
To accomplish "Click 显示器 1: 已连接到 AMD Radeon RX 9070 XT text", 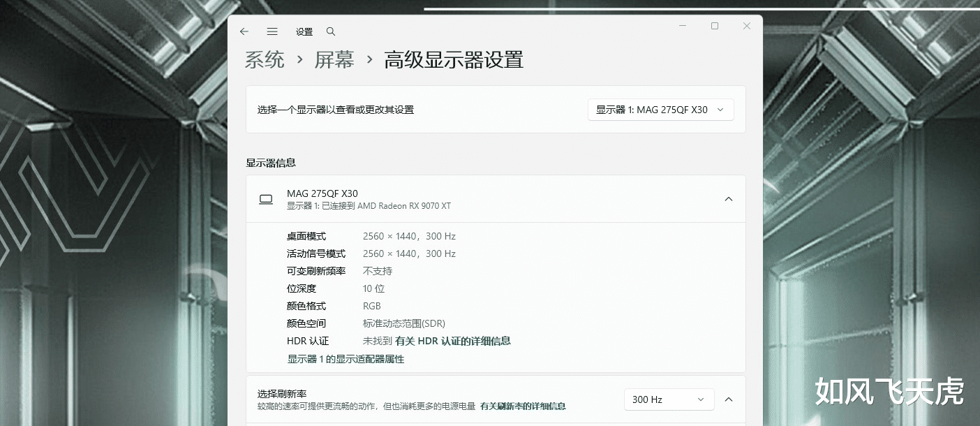I will tap(369, 206).
